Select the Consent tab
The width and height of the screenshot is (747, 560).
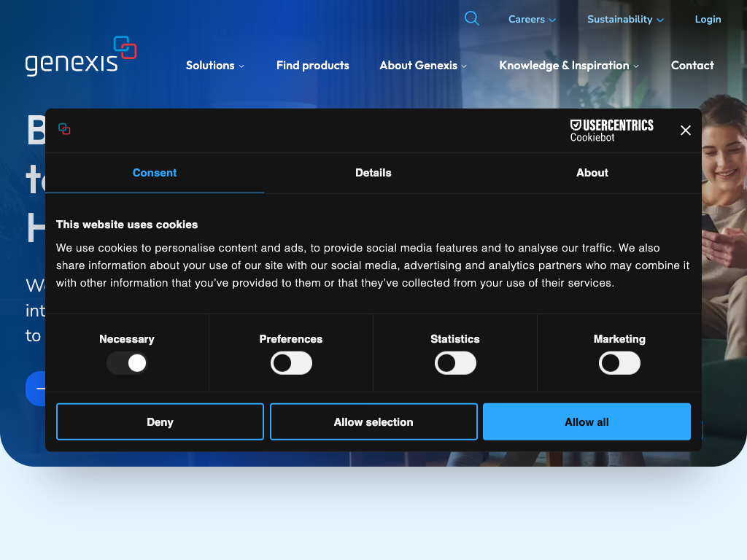point(155,173)
